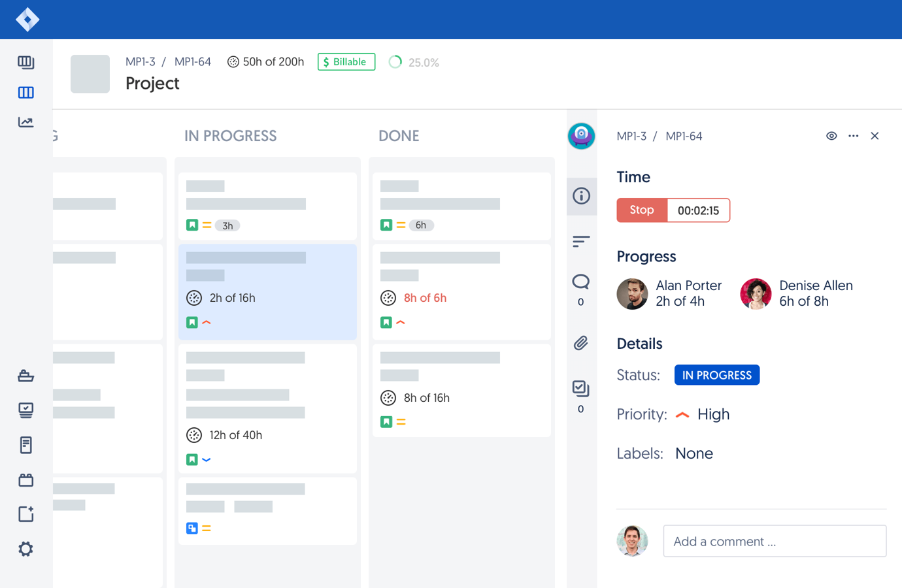The height and width of the screenshot is (588, 902).
Task: Open the pages document icon
Action: click(x=26, y=445)
